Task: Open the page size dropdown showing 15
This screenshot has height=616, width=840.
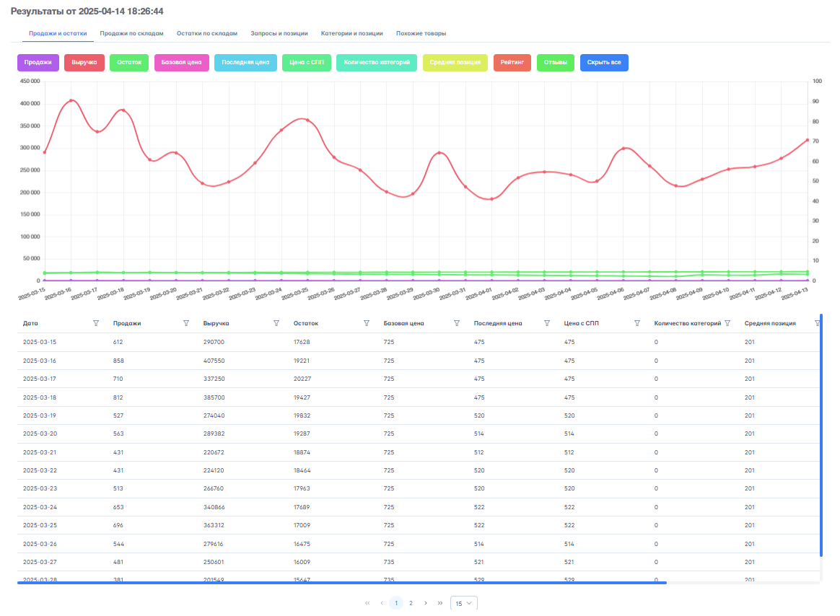Action: tap(463, 603)
